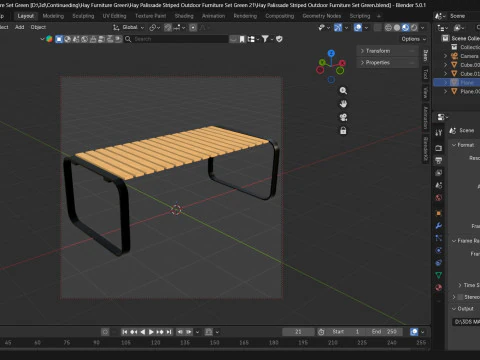480x360 pixels.
Task: Click the Start frame field
Action: coord(346,332)
